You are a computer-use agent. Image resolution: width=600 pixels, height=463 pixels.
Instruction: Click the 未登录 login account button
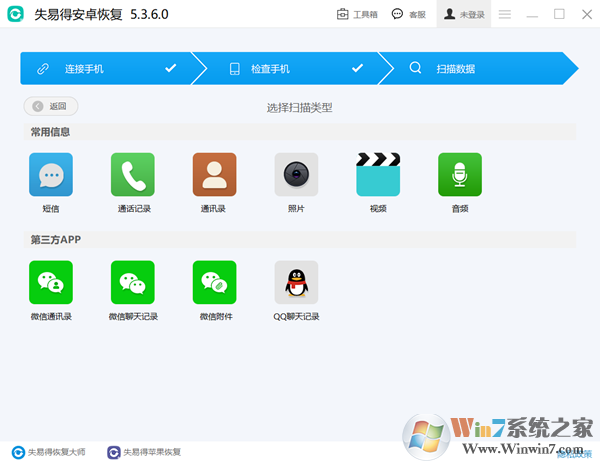coord(464,14)
